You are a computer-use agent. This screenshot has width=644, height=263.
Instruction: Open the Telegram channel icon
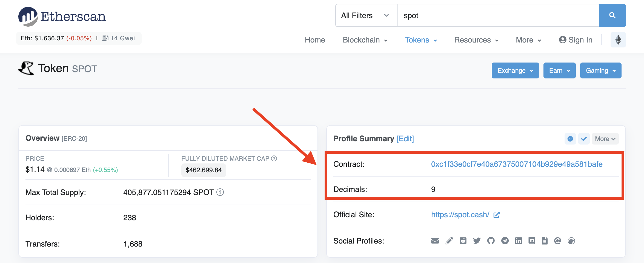point(505,241)
